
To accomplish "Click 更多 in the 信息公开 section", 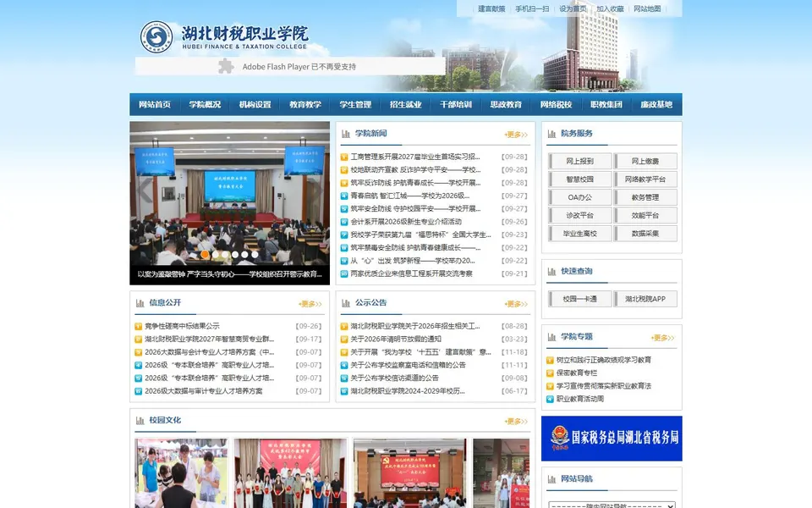I will 310,304.
